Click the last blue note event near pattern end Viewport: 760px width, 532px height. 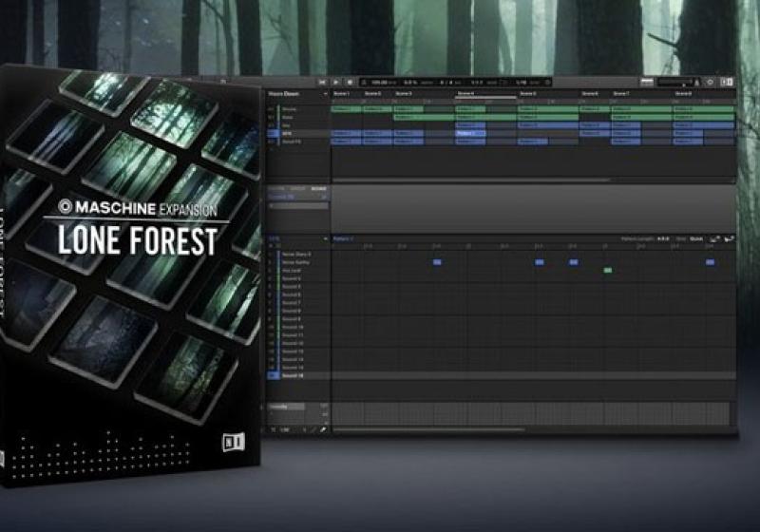click(710, 262)
